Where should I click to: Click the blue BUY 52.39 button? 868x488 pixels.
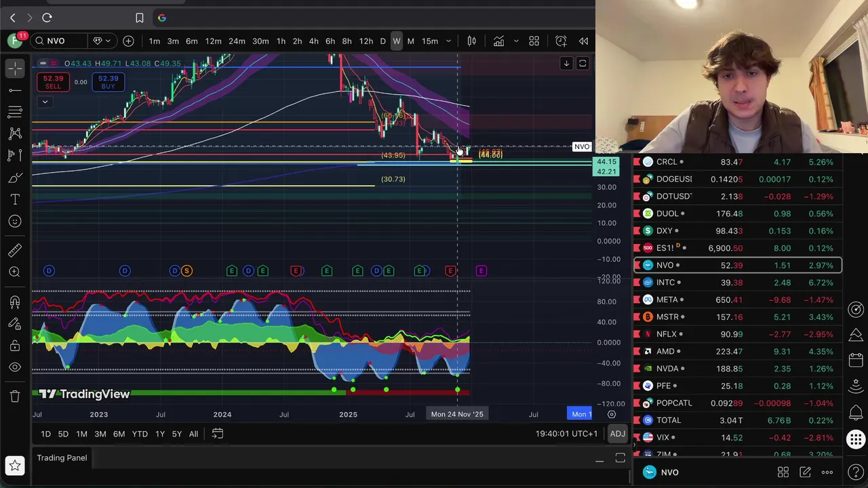click(x=108, y=83)
